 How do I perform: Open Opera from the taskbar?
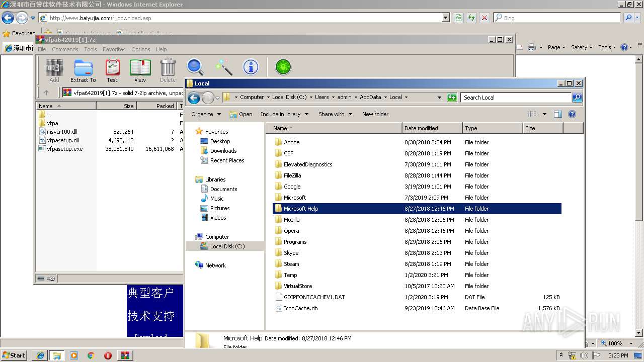(108, 355)
